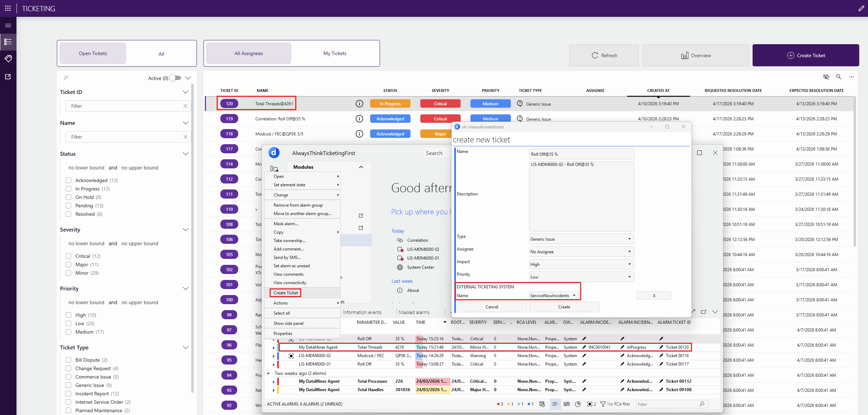Click the Refresh button
Screen dimensions: 868x415
tap(604, 55)
